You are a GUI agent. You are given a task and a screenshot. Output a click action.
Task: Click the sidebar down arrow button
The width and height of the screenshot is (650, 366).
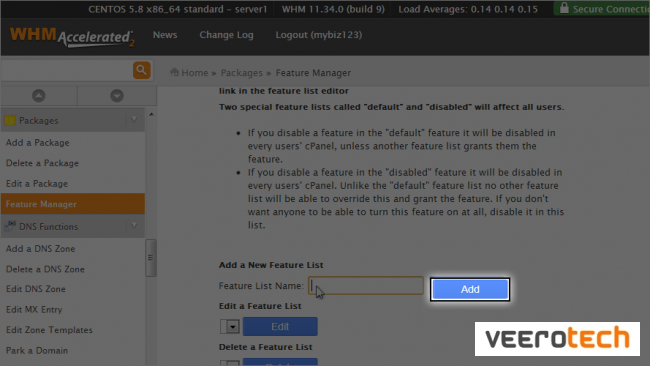[x=117, y=96]
